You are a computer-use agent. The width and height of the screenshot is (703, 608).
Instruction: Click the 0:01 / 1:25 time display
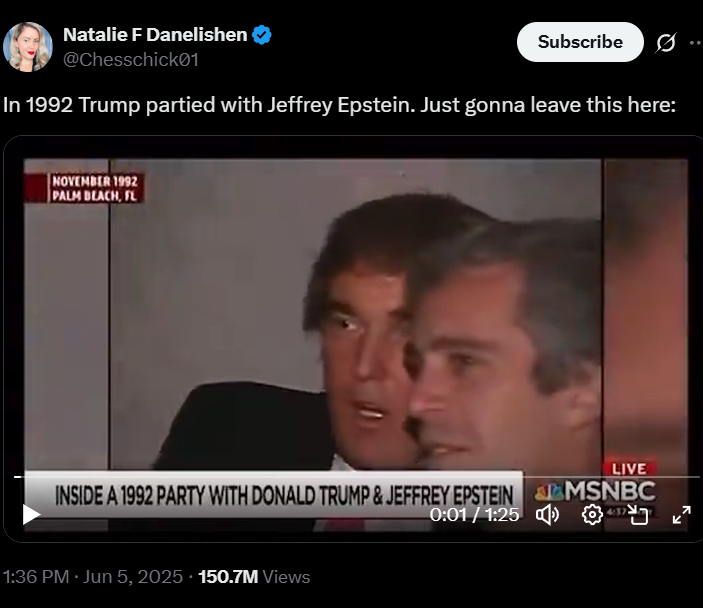pyautogui.click(x=474, y=515)
